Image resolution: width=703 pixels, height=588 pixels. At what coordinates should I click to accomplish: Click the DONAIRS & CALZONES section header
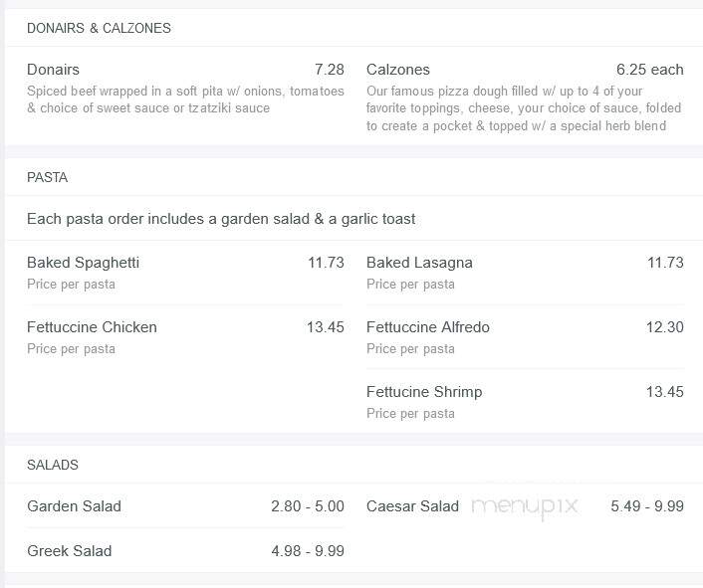(99, 28)
